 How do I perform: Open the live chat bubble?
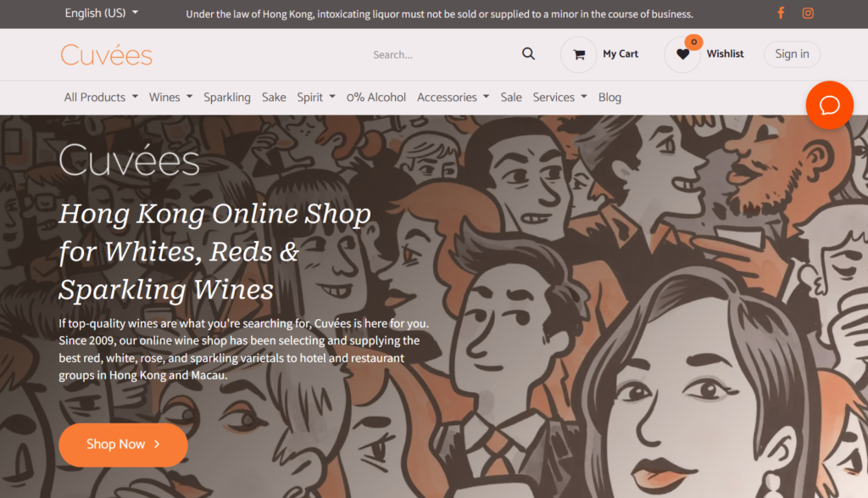[x=829, y=104]
